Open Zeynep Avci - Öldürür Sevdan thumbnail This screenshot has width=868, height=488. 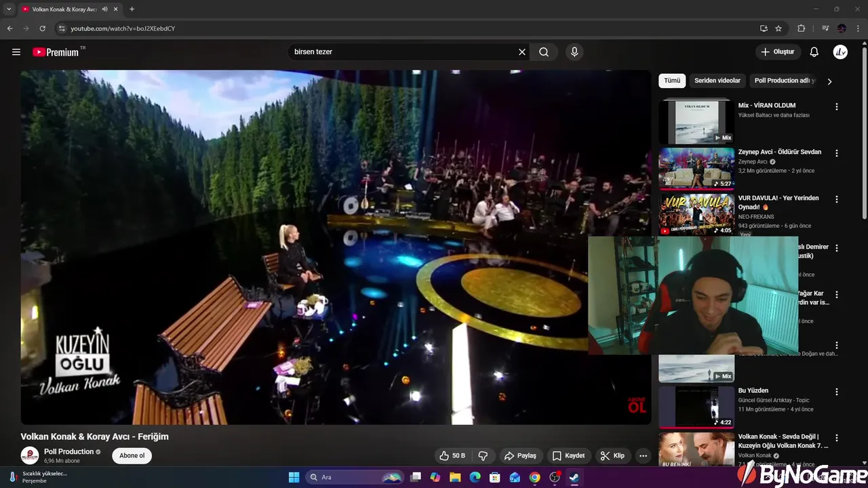[696, 168]
